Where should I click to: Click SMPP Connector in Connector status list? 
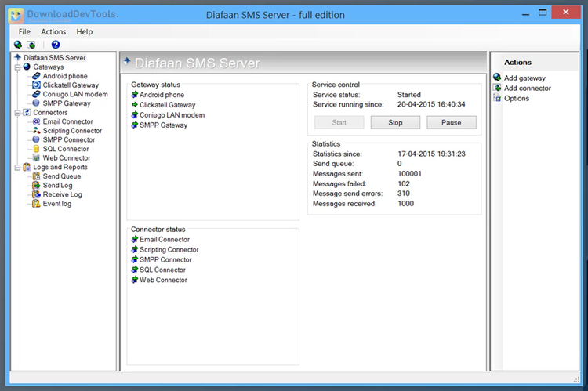165,260
